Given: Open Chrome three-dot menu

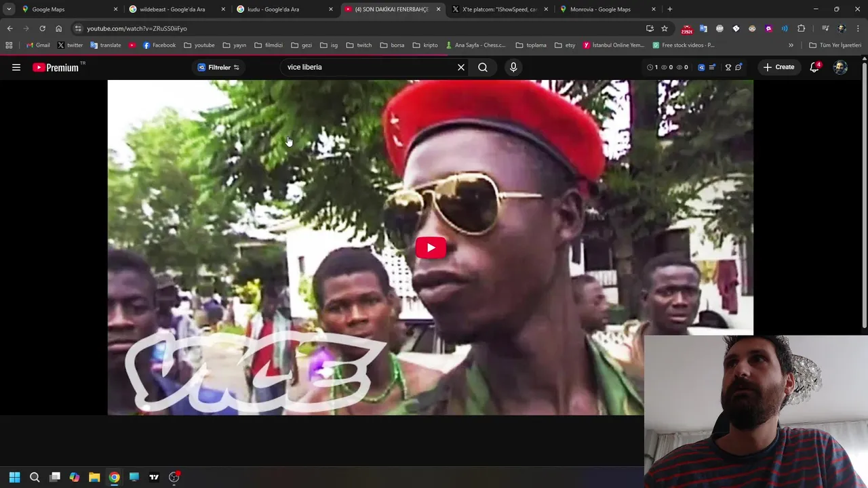Looking at the screenshot, I should pos(857,28).
